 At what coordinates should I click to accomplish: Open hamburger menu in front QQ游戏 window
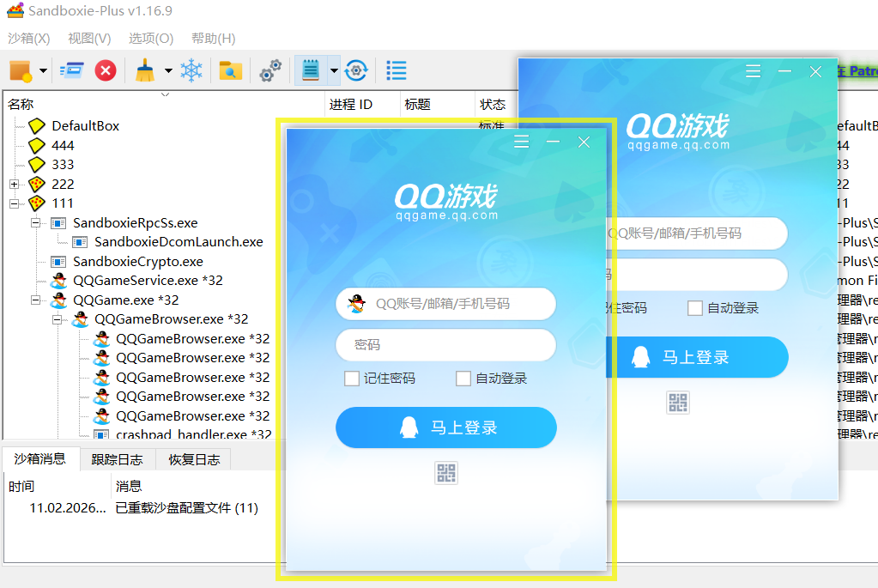coord(521,142)
